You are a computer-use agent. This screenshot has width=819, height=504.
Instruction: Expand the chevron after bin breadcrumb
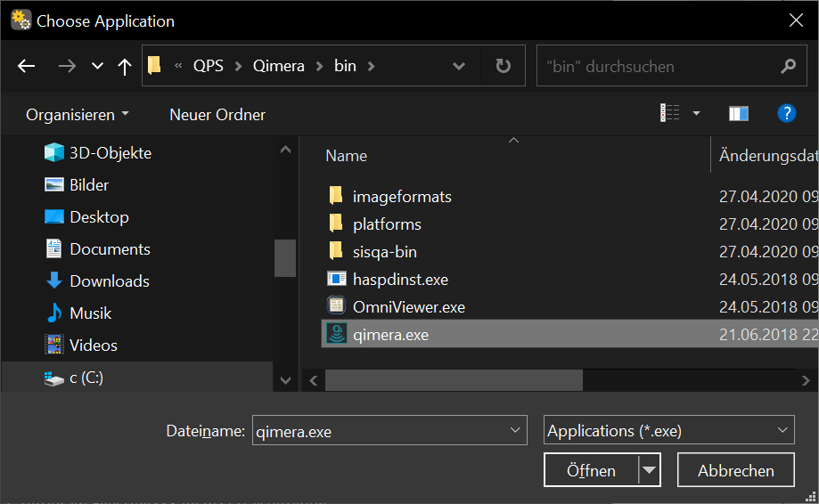click(x=371, y=66)
